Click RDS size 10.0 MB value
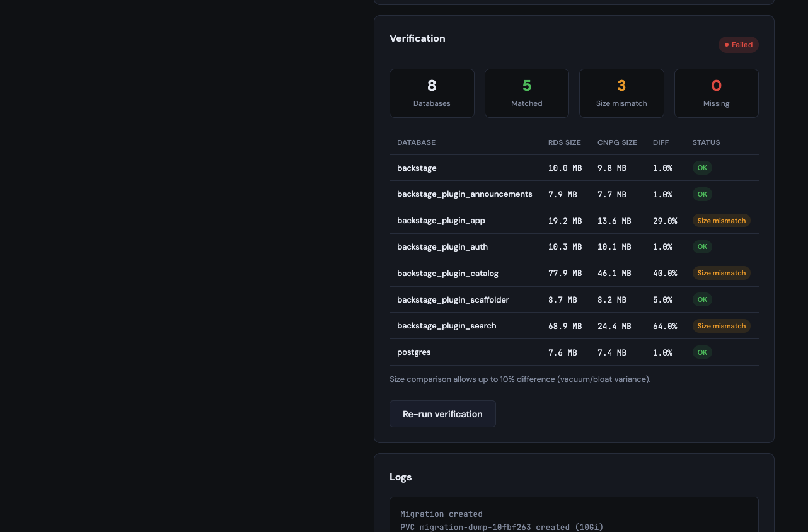The width and height of the screenshot is (808, 532). point(565,168)
